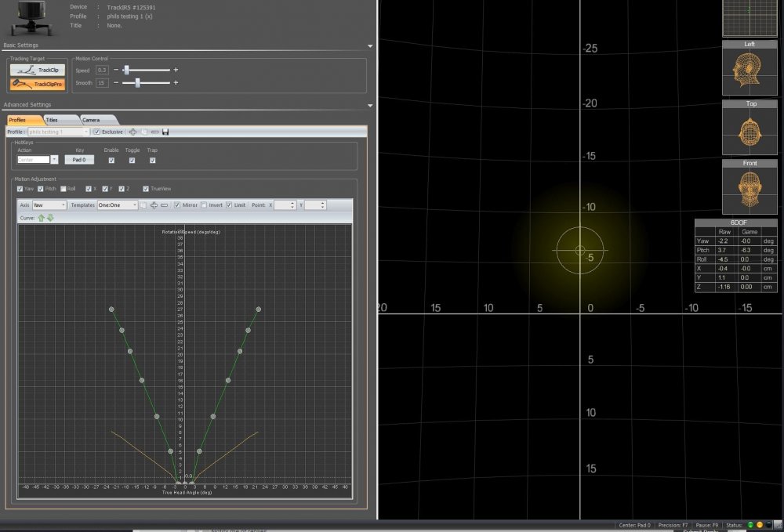Click the green down arrow next to Curve
This screenshot has height=532, width=784.
click(50, 217)
